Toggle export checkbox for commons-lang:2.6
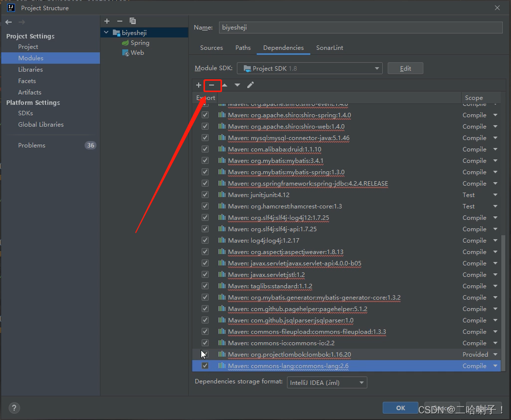511x420 pixels. pyautogui.click(x=205, y=365)
